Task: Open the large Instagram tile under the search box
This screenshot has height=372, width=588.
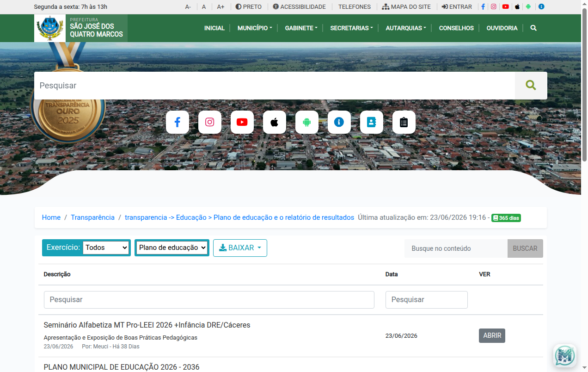Action: [x=210, y=122]
